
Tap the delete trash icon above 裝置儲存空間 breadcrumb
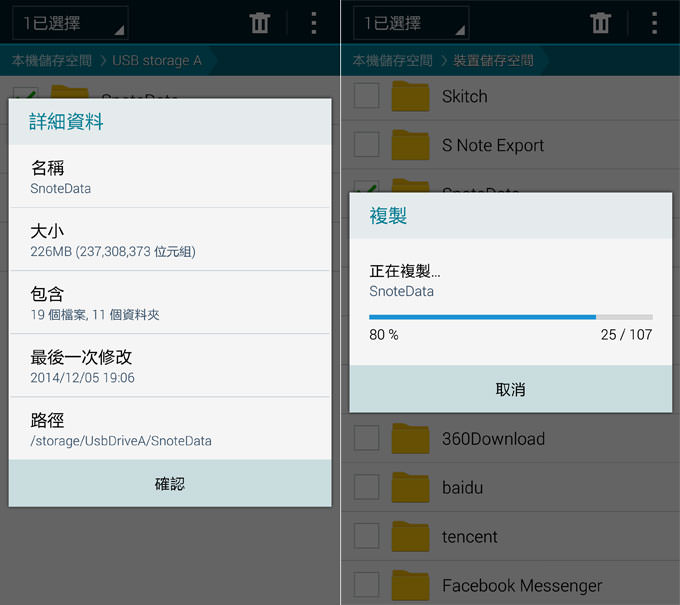tap(600, 23)
